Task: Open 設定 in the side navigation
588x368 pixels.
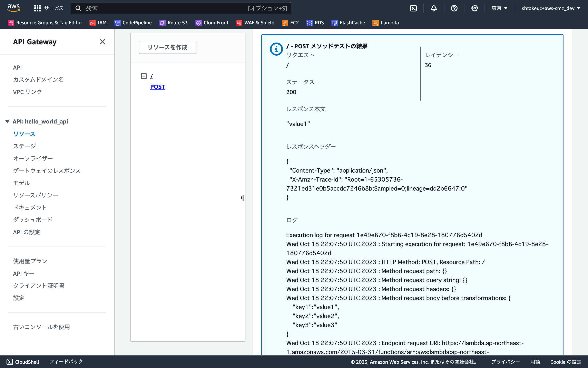Action: tap(19, 298)
